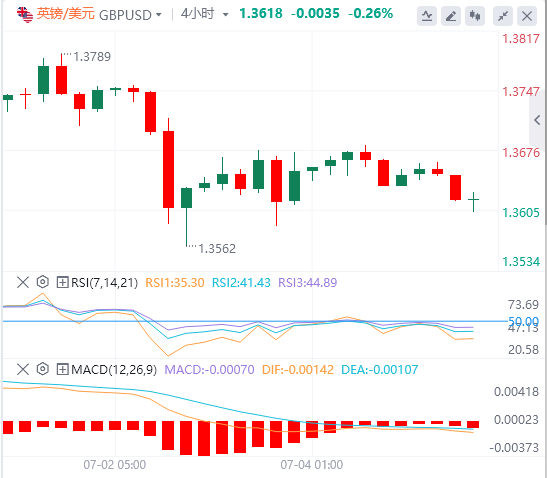Click the current price 1.3618

[x=261, y=14]
